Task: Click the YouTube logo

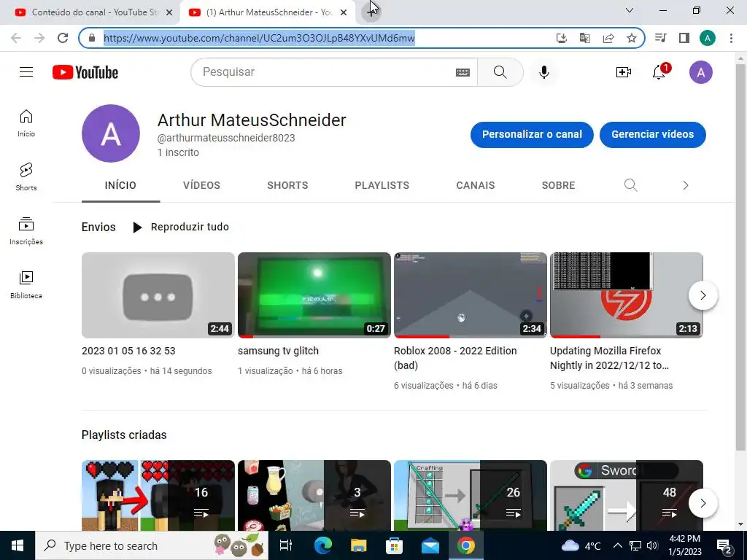Action: click(85, 72)
